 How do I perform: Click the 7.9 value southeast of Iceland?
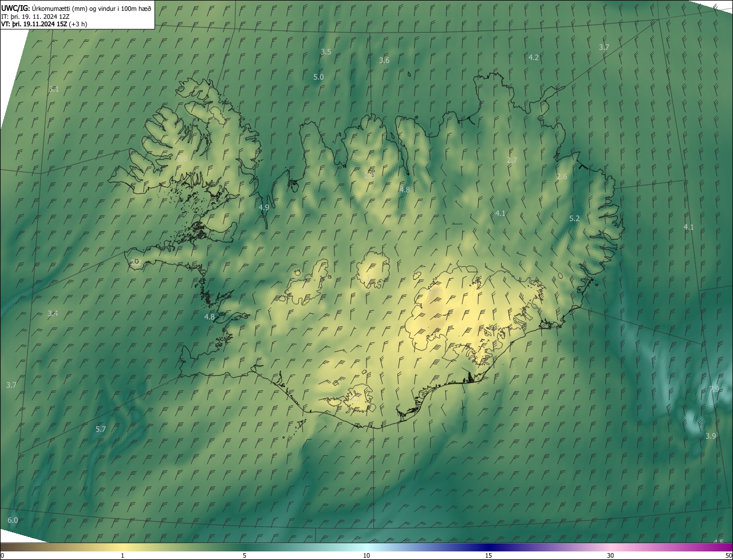tap(714, 389)
